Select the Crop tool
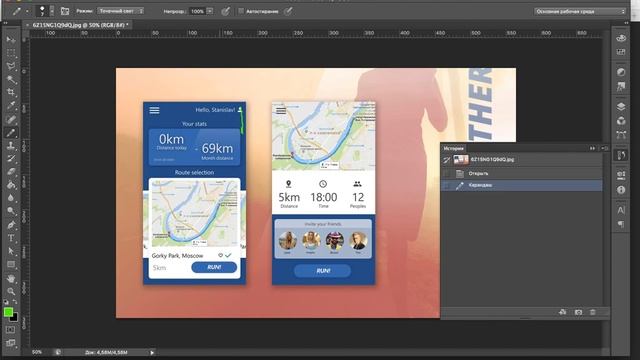The height and width of the screenshot is (360, 640). point(11,93)
